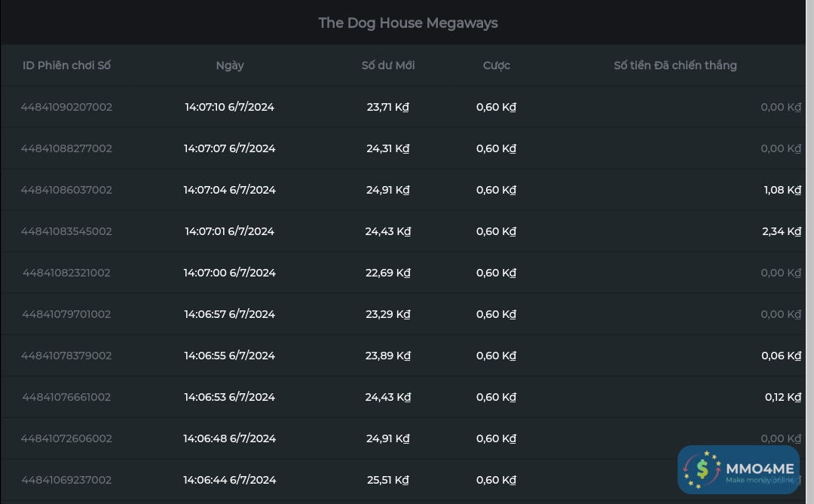Open session ID 44841072606002
The image size is (814, 504).
pyautogui.click(x=66, y=438)
